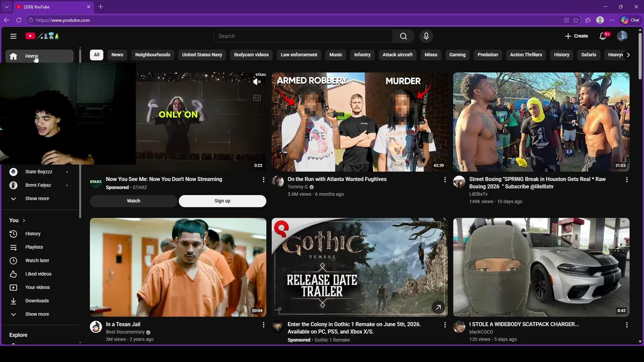
Task: Open options for Street Boxing video
Action: (626, 179)
